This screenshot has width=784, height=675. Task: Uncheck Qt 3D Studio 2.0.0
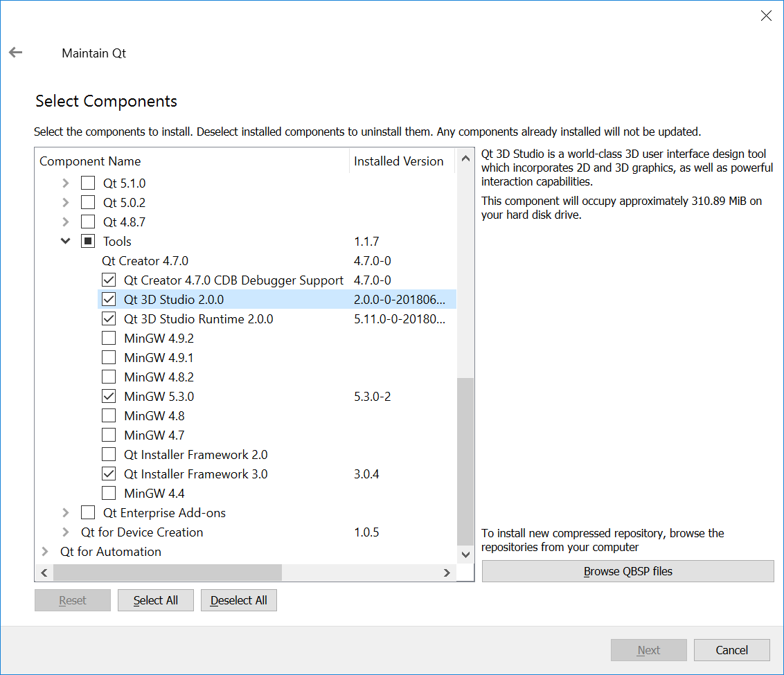109,300
